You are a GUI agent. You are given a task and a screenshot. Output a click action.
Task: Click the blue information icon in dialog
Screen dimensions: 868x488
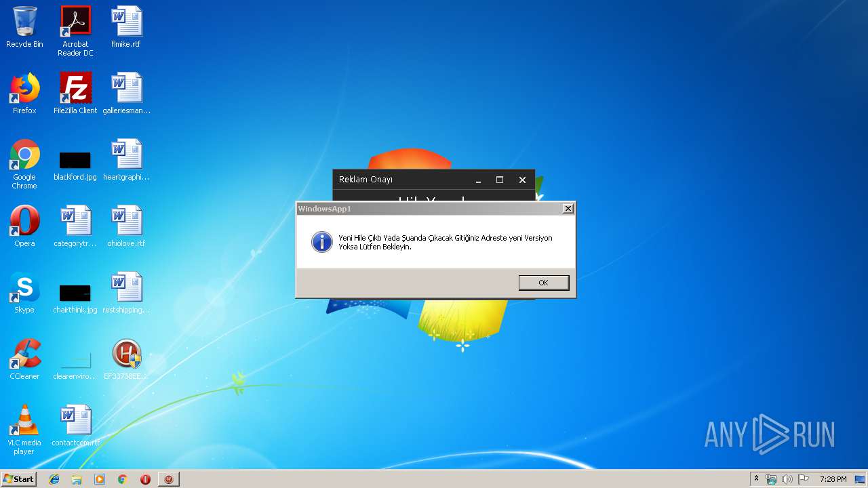(321, 242)
